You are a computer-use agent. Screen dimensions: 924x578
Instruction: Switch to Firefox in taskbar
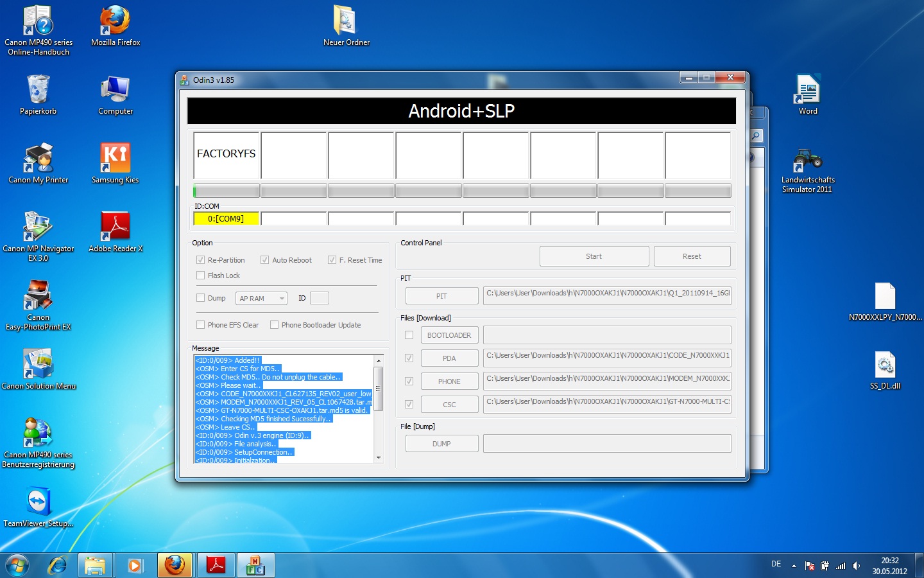click(175, 565)
